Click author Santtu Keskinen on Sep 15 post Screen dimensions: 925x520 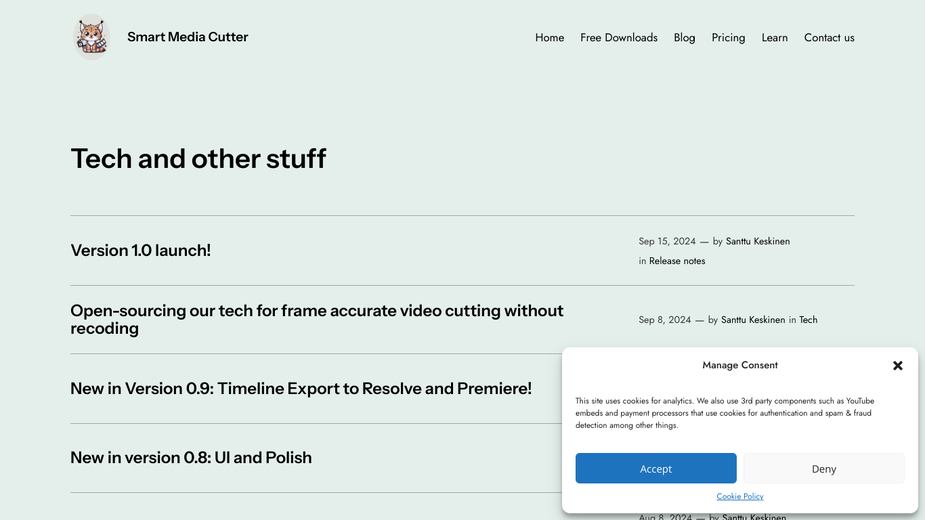coord(757,241)
